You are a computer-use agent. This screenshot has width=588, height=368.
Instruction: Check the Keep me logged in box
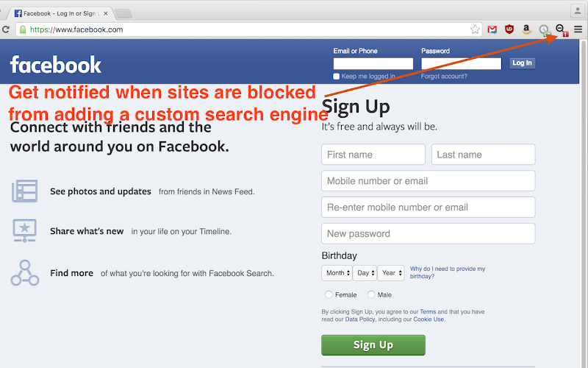(337, 77)
